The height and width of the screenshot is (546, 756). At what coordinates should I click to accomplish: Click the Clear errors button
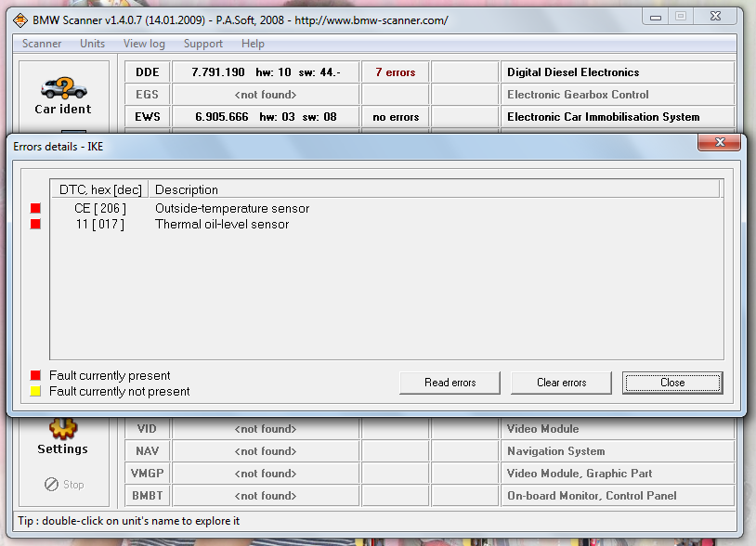tap(561, 383)
